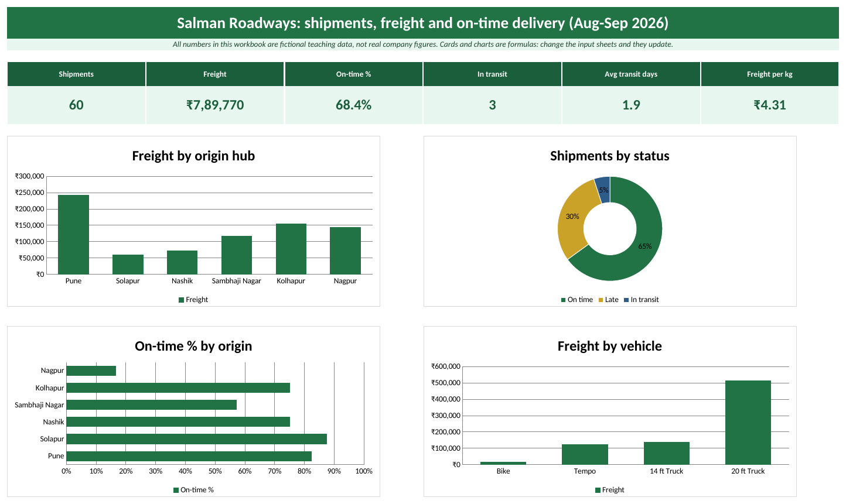Click the "On-time % by origin" chart title
Screen dimensions: 846x504
(x=193, y=346)
